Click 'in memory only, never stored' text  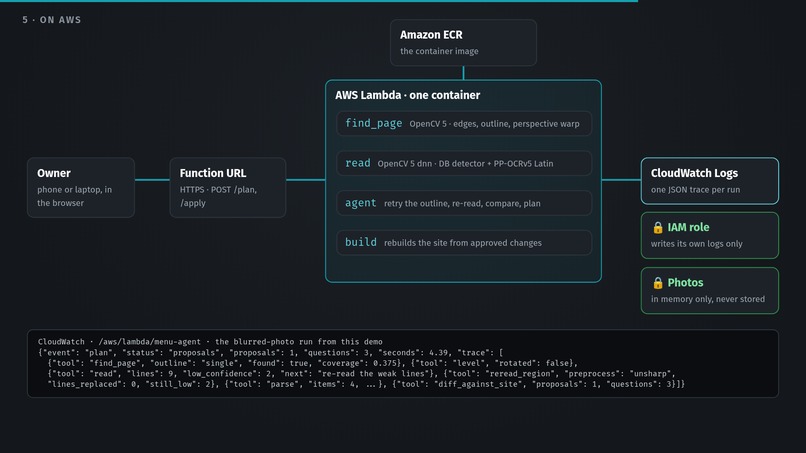[708, 299]
